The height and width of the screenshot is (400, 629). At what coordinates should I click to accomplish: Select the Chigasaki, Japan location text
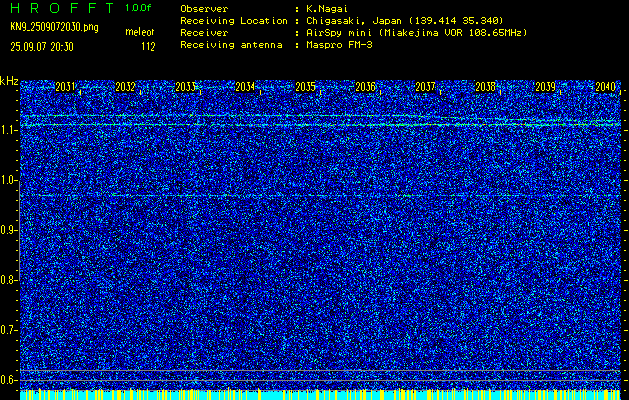coord(404,21)
